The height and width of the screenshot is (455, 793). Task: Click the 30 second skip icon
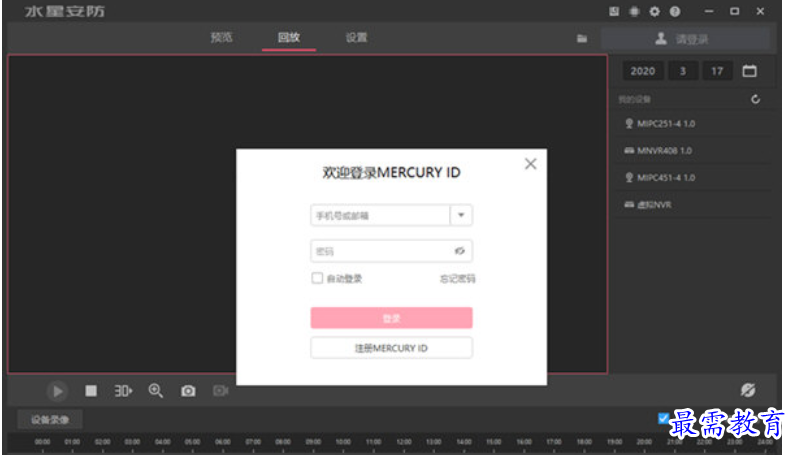click(123, 391)
